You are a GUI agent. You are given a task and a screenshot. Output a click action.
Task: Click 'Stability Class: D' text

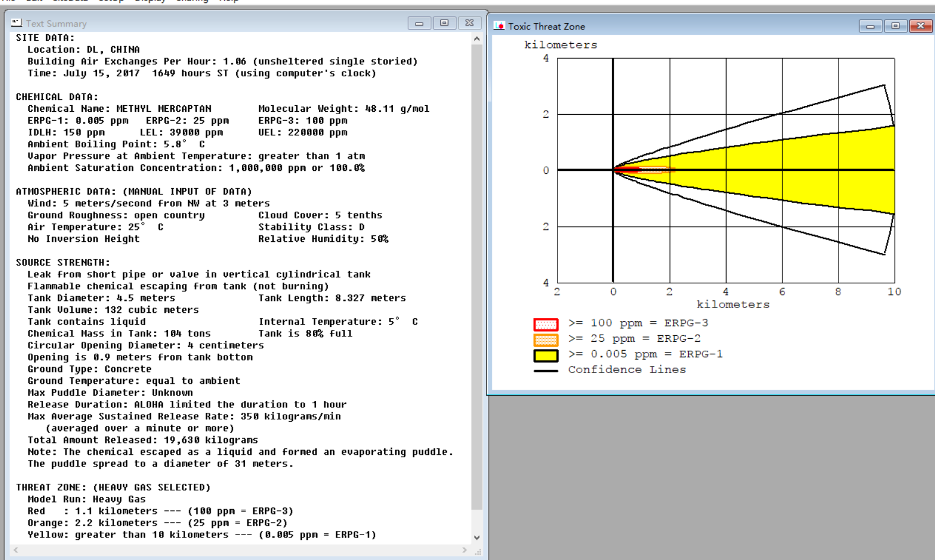tap(311, 227)
